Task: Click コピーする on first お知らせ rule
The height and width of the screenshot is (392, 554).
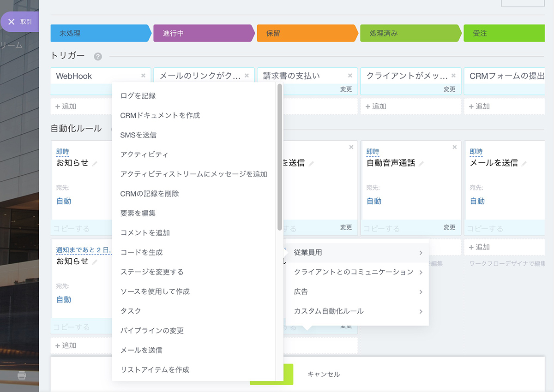Action: click(x=72, y=228)
